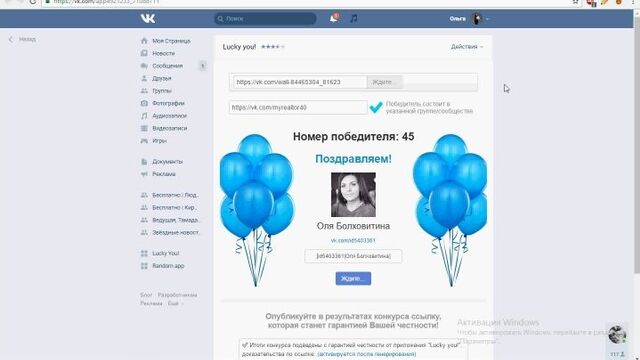640x360 pixels.
Task: Click the Назад link
Action: click(27, 39)
